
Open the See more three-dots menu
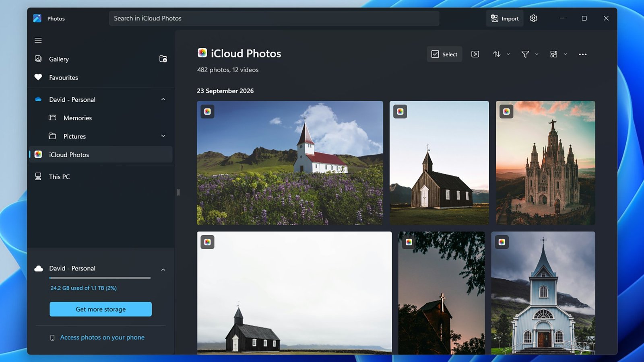(x=582, y=54)
